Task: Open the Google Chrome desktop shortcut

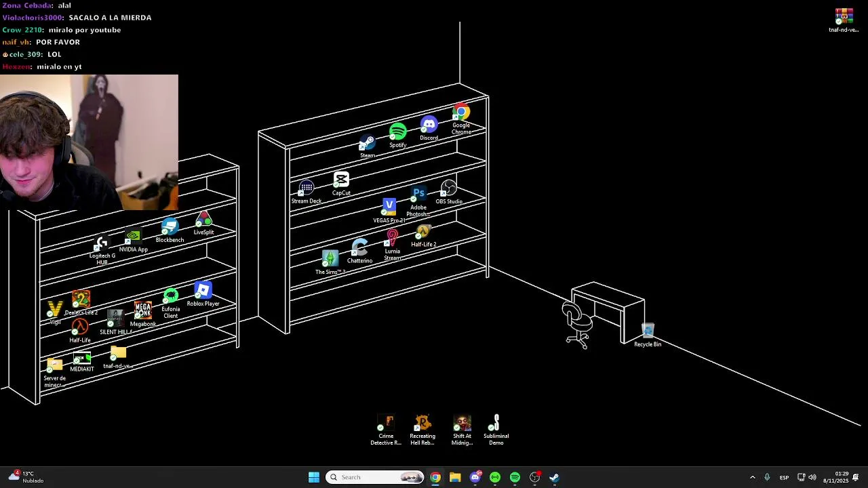Action: (461, 119)
